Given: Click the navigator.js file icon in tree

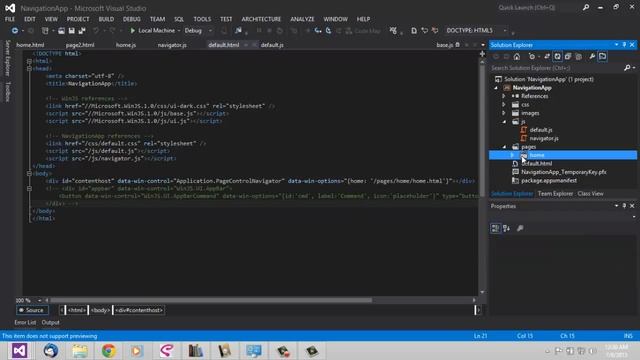Looking at the screenshot, I should tap(524, 138).
